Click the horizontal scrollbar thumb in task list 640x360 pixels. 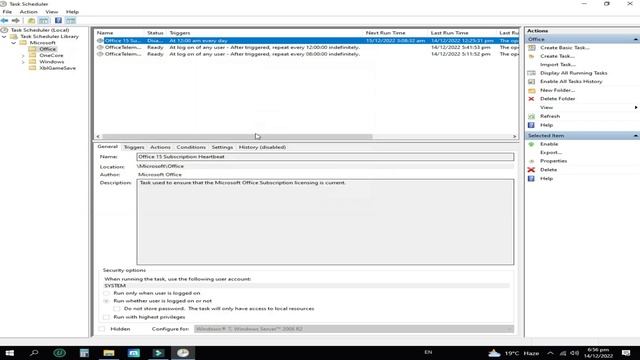pos(237,136)
